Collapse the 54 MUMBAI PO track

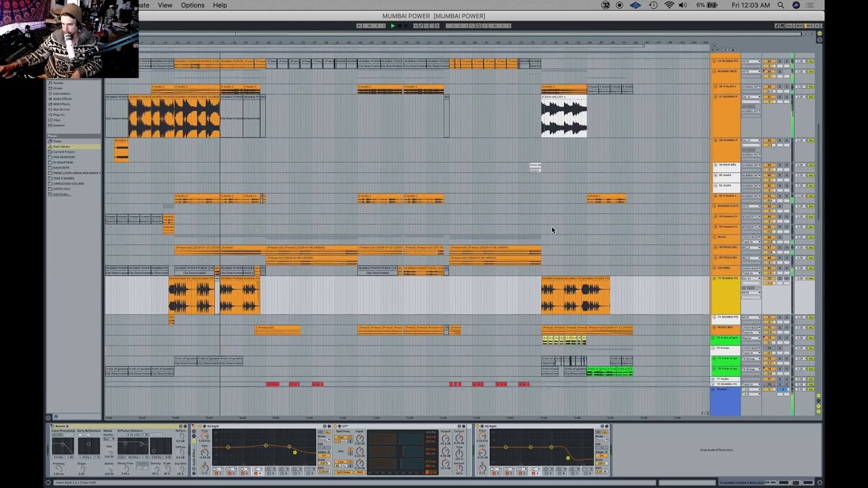715,62
